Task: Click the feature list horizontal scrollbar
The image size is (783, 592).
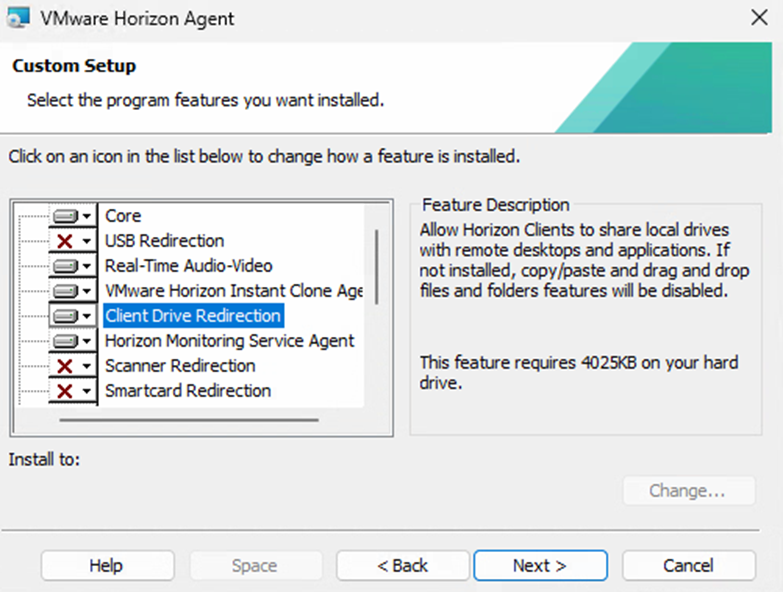Action: click(188, 419)
